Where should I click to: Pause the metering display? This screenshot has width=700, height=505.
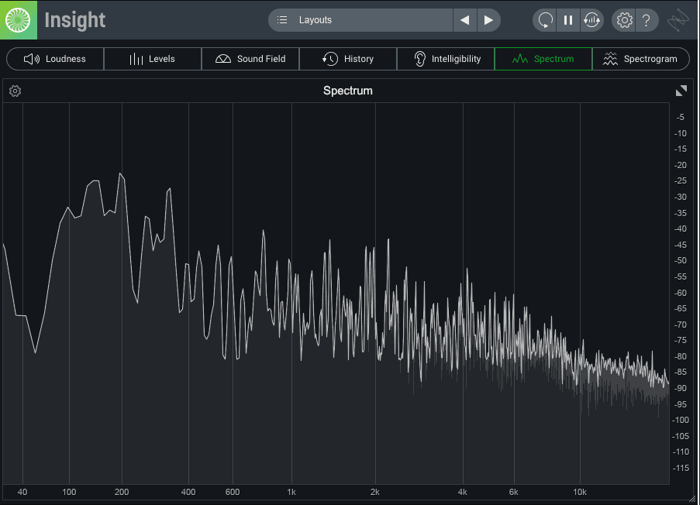(568, 20)
